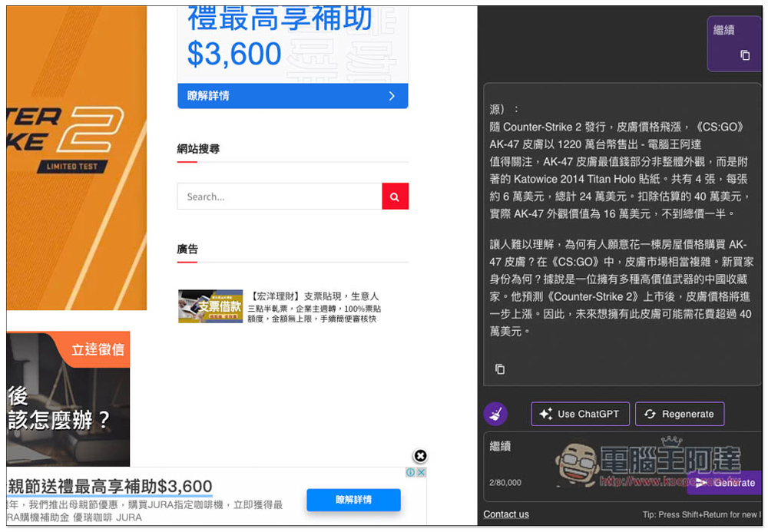This screenshot has height=532, width=768.
Task: Click the purple broom clear-chat icon
Action: [x=495, y=414]
